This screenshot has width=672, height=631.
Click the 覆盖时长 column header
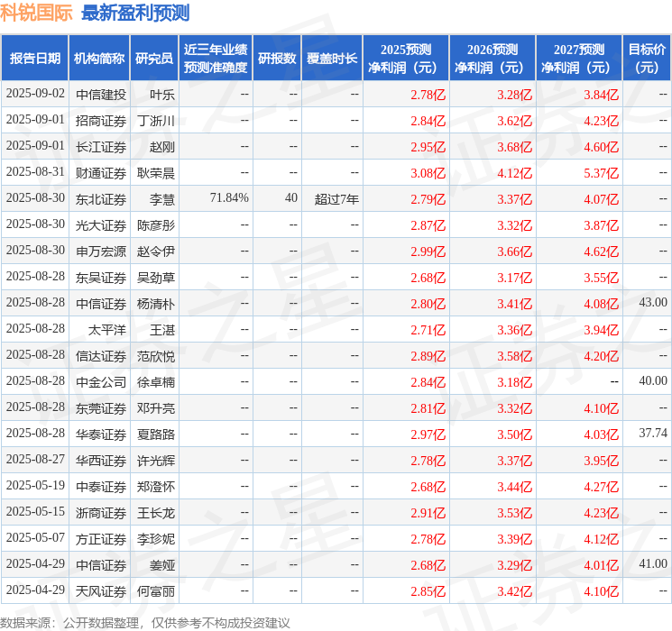(x=332, y=59)
